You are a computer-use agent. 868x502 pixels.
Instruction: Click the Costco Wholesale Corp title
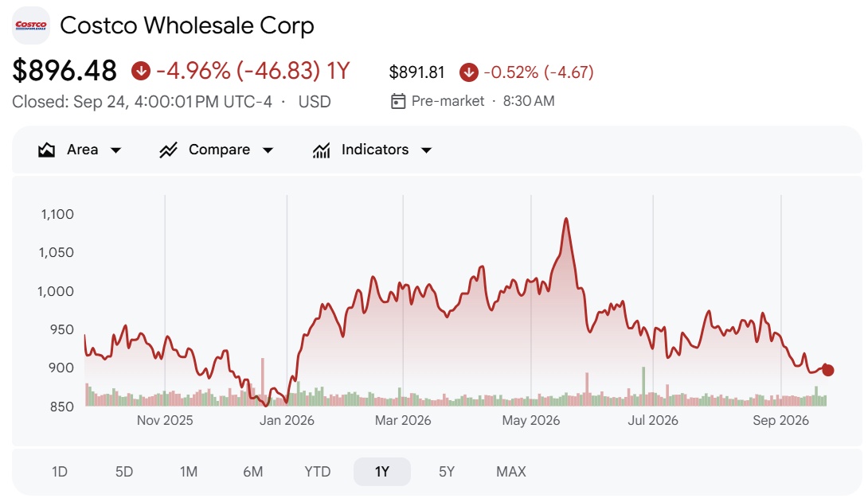click(187, 25)
